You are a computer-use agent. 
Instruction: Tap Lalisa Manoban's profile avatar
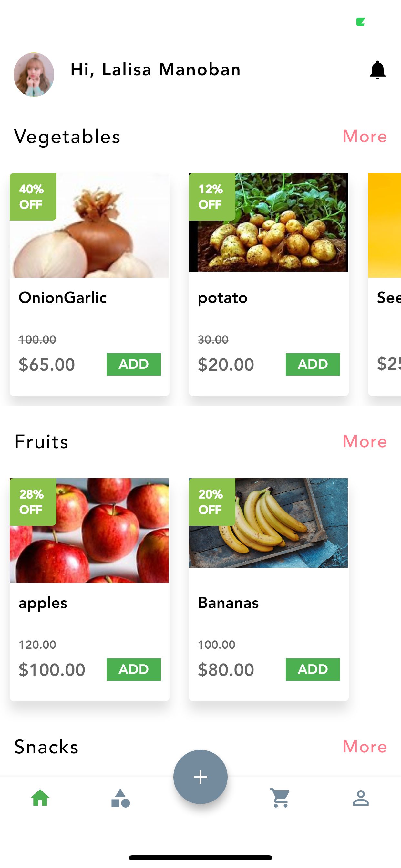click(x=34, y=75)
